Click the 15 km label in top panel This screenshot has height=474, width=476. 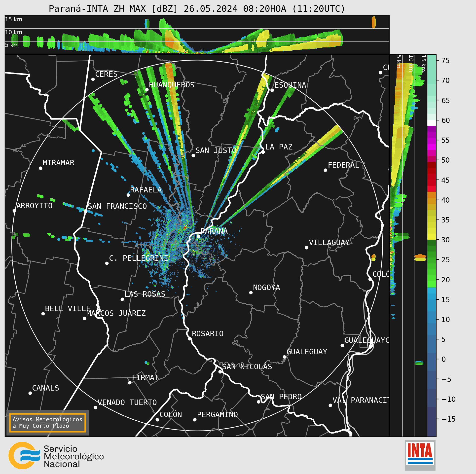14,19
